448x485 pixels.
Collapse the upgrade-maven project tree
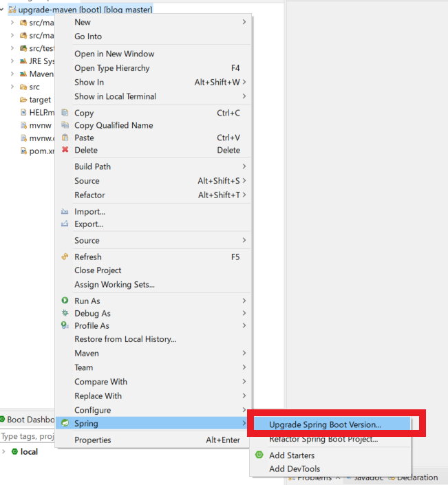[x=2, y=10]
